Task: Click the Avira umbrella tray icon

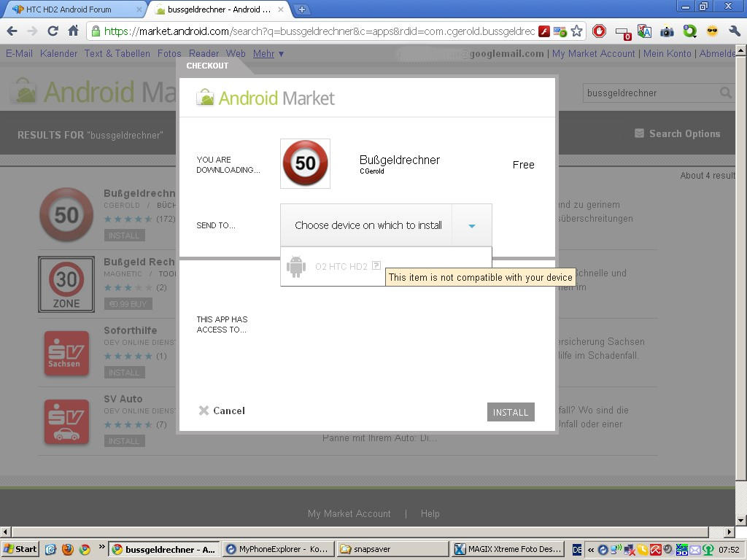Action: coord(656,550)
